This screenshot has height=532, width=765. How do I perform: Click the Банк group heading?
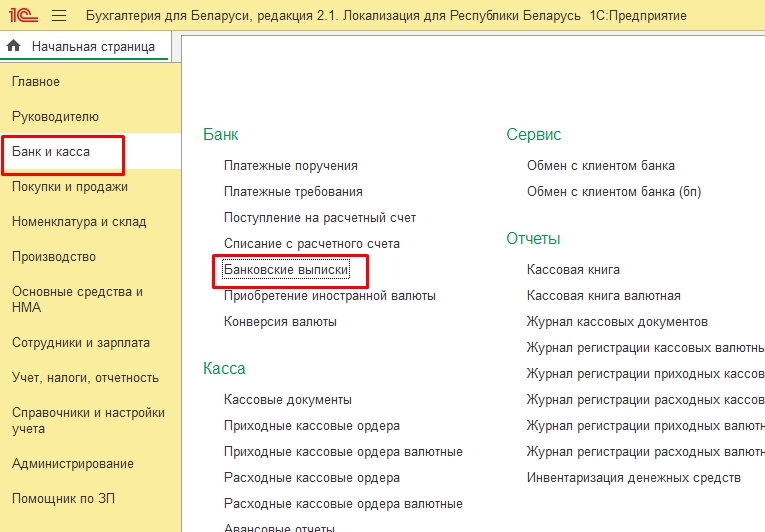coord(221,134)
